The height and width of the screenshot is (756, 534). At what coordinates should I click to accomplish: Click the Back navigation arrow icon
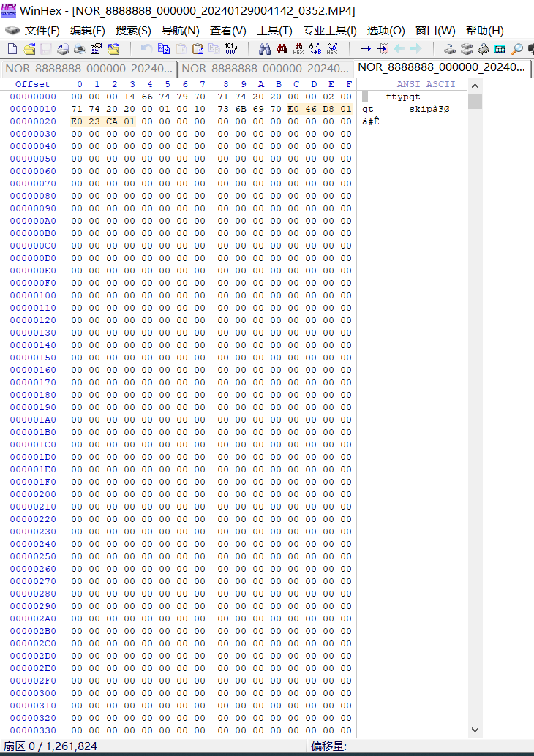click(399, 49)
